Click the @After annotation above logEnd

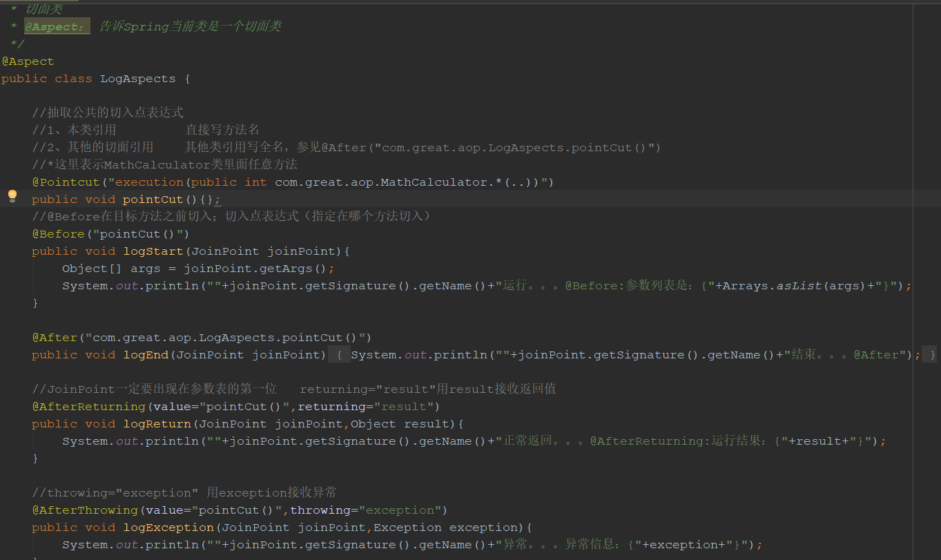pos(55,338)
